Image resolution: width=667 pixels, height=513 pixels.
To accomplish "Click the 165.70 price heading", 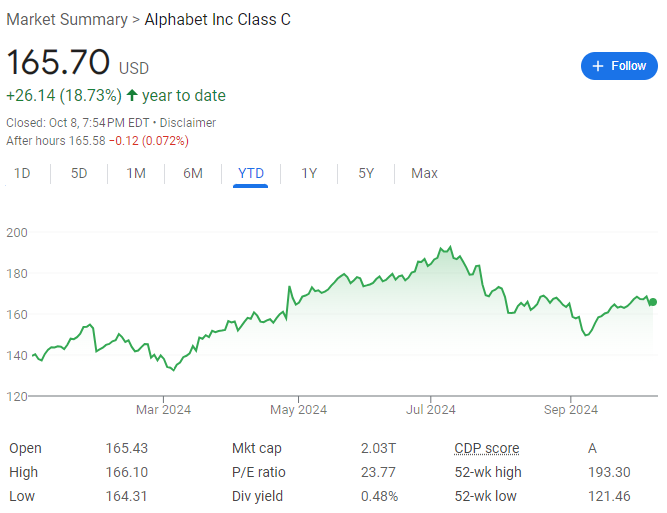I will [x=58, y=62].
